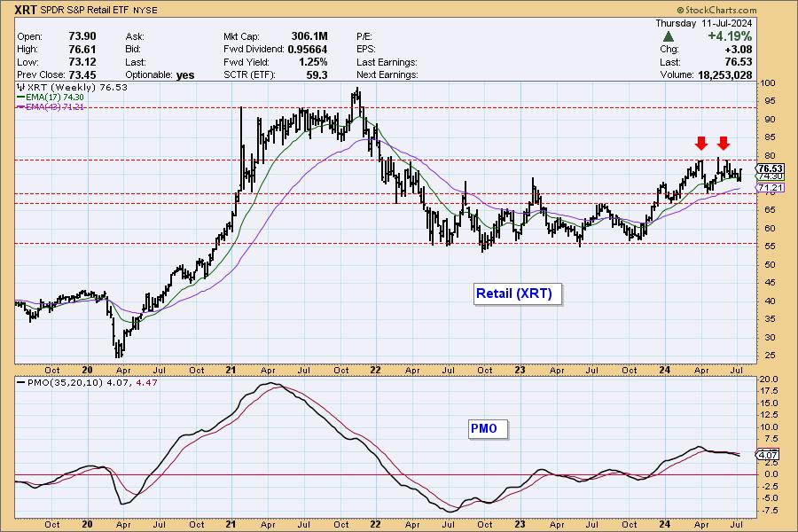This screenshot has width=798, height=532.
Task: Click the EMA(42) 71.21 legend text
Action: tap(54, 107)
